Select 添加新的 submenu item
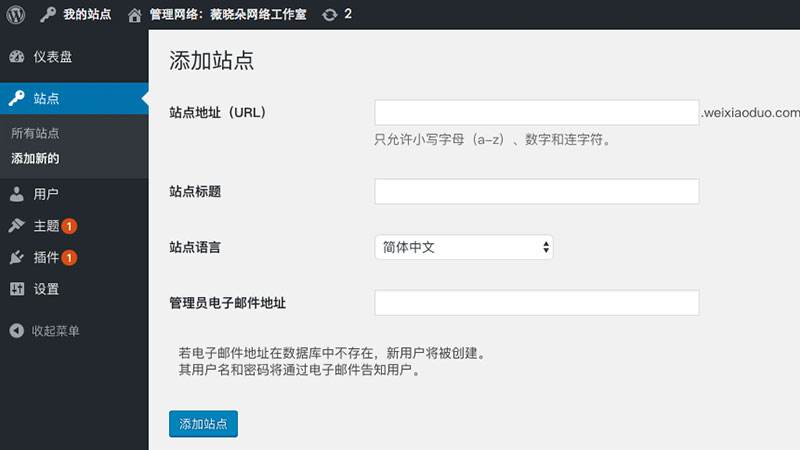This screenshot has width=800, height=450. [x=35, y=159]
